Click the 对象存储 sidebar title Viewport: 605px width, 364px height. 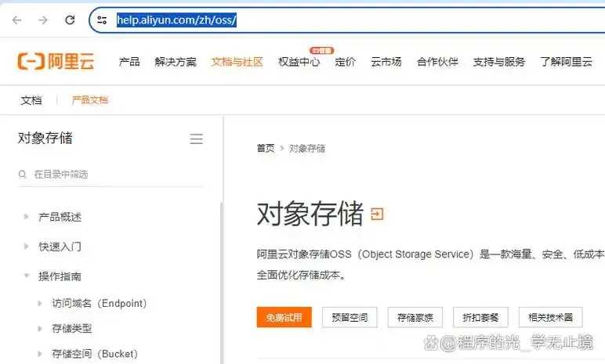[45, 138]
